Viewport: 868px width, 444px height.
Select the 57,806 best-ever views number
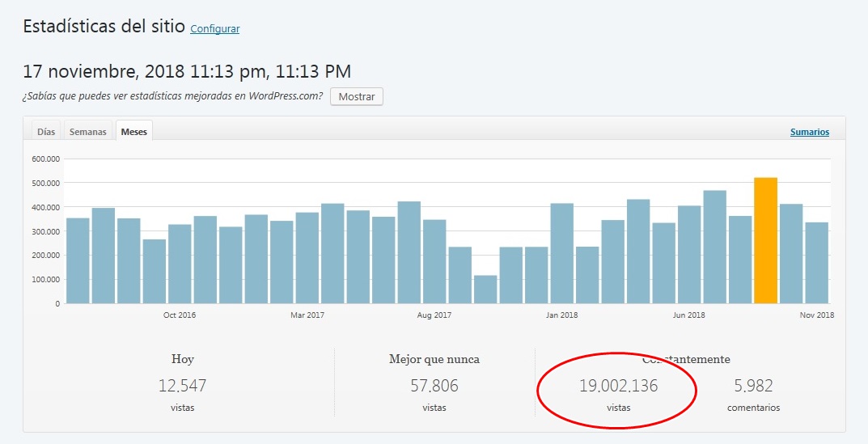434,386
